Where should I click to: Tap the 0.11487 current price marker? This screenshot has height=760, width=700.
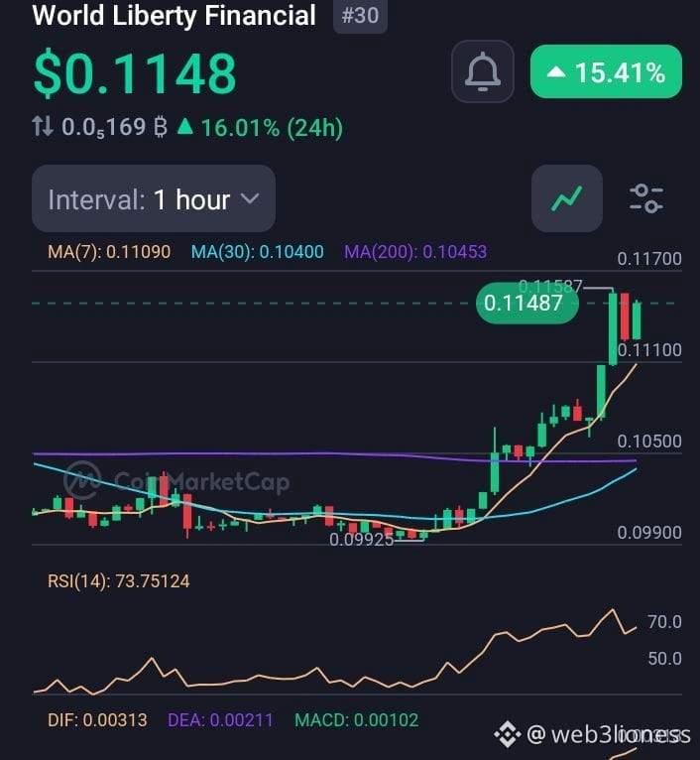coord(527,304)
